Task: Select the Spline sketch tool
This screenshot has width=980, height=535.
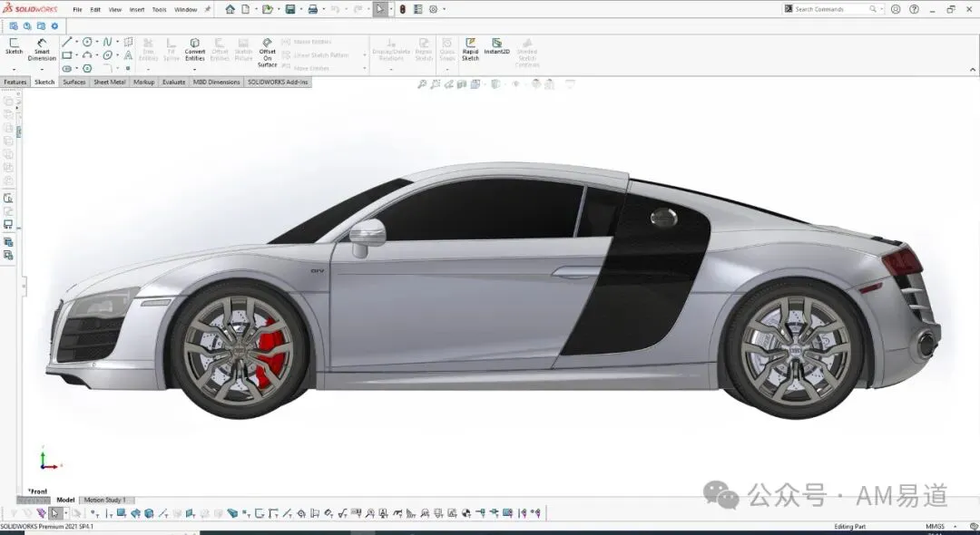Action: (107, 42)
